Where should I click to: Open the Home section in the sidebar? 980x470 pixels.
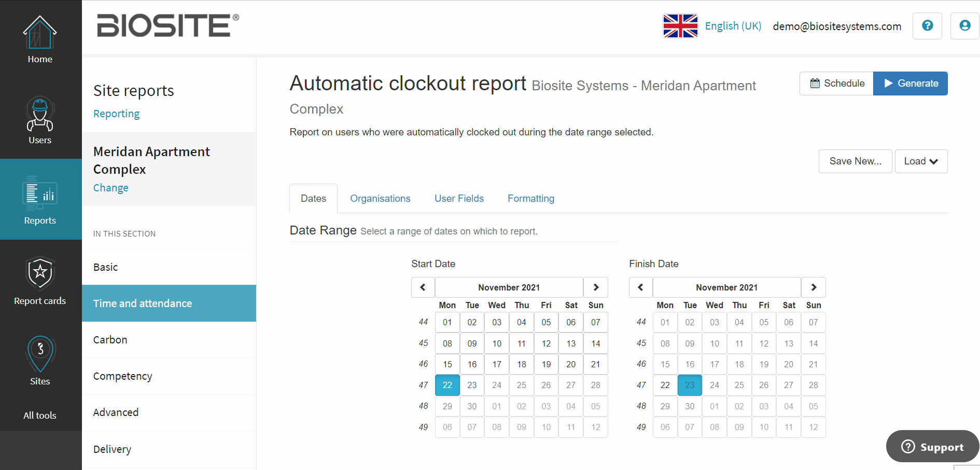[40, 40]
